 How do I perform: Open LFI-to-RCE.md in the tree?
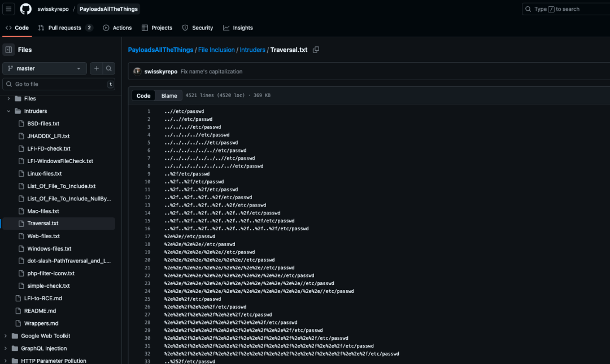[43, 299]
